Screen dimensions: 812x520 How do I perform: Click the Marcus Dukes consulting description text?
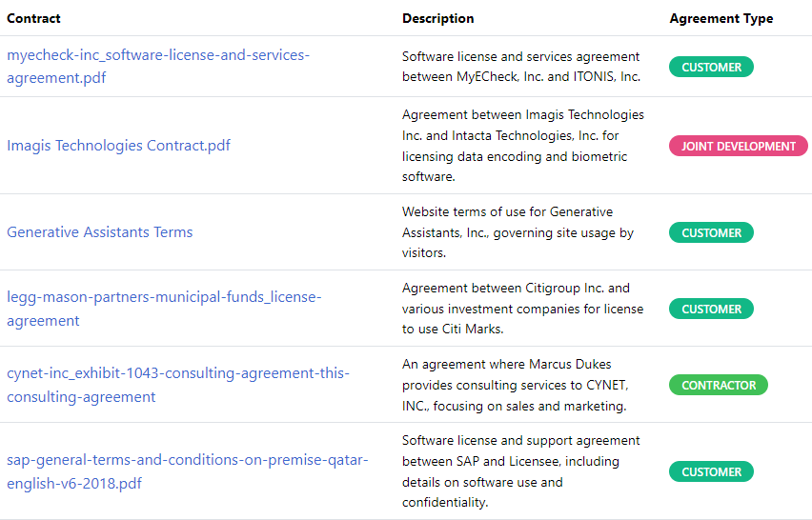pyautogui.click(x=514, y=386)
